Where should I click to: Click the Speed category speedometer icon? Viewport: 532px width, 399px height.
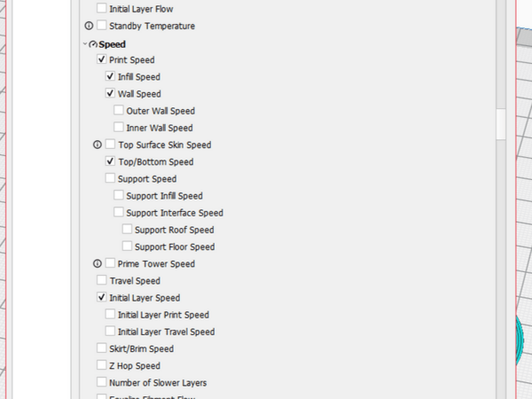click(93, 43)
